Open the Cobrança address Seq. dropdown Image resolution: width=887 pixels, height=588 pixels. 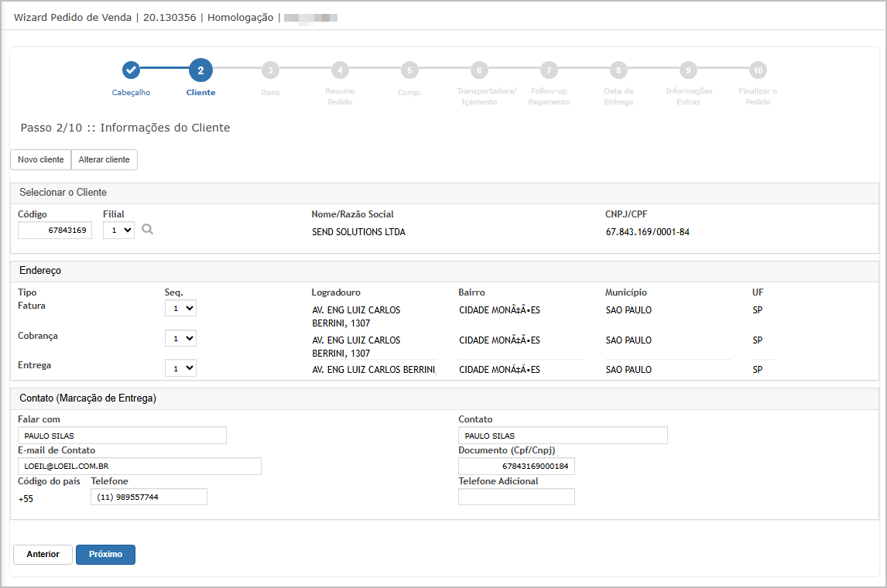180,338
